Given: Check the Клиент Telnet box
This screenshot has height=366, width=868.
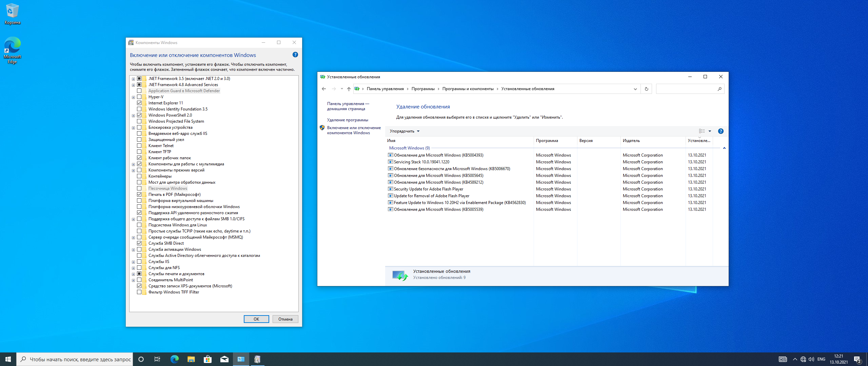Looking at the screenshot, I should [x=139, y=145].
